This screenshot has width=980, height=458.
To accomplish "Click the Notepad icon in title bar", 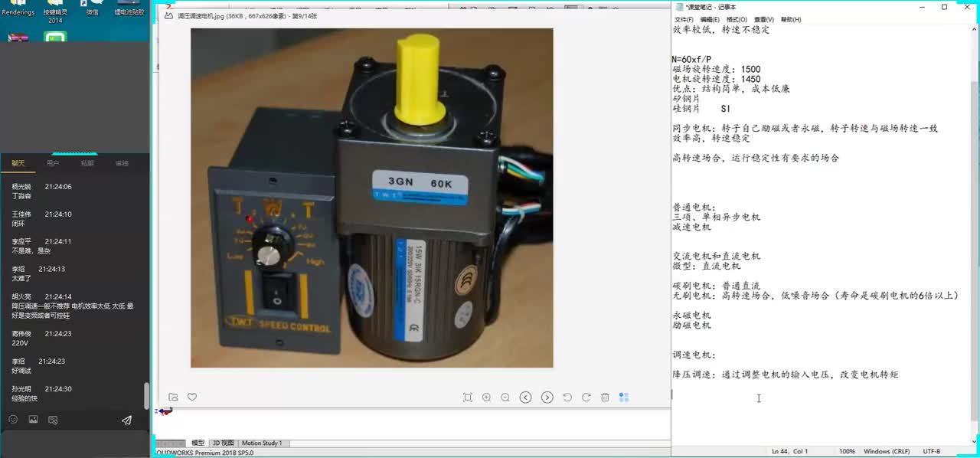I will [680, 7].
